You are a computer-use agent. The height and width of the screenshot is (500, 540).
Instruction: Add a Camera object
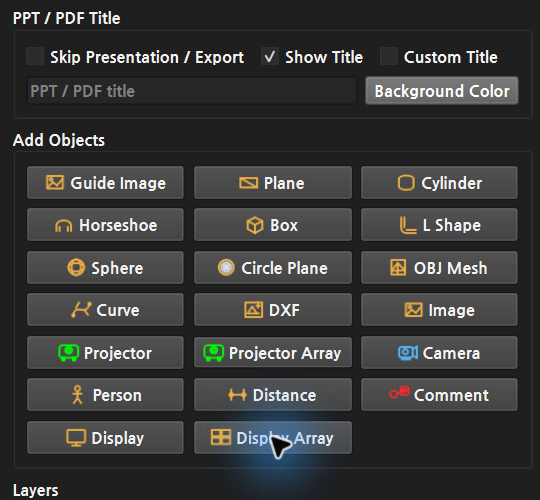[x=439, y=353]
